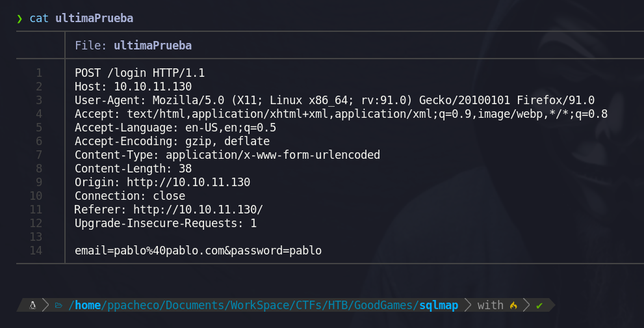Click the flame icon after 'with'
The image size is (644, 328).
(x=513, y=305)
